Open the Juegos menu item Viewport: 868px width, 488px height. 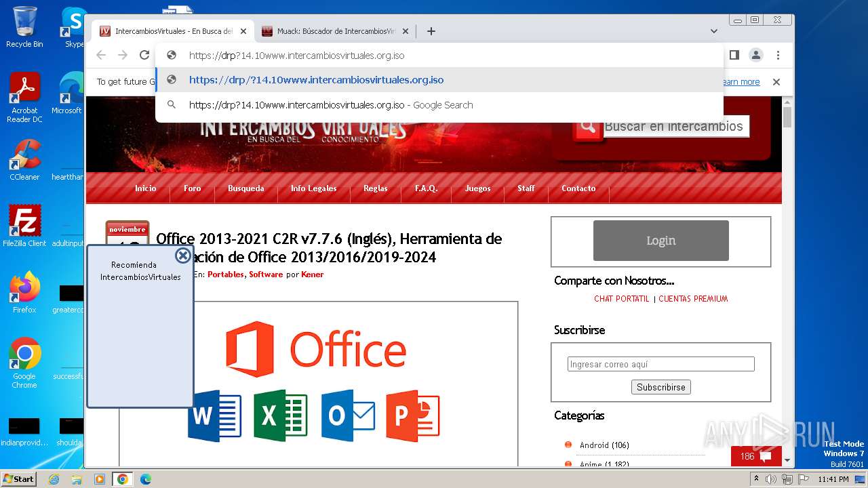[478, 188]
